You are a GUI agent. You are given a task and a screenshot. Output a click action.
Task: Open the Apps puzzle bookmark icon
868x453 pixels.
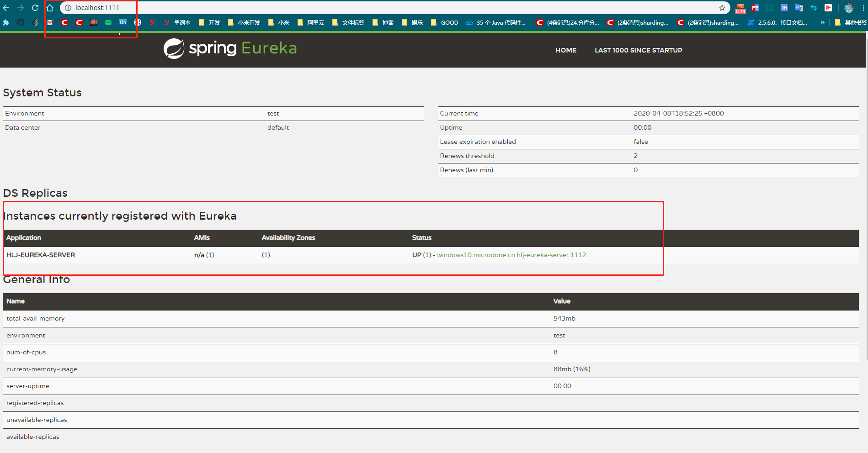(6, 22)
